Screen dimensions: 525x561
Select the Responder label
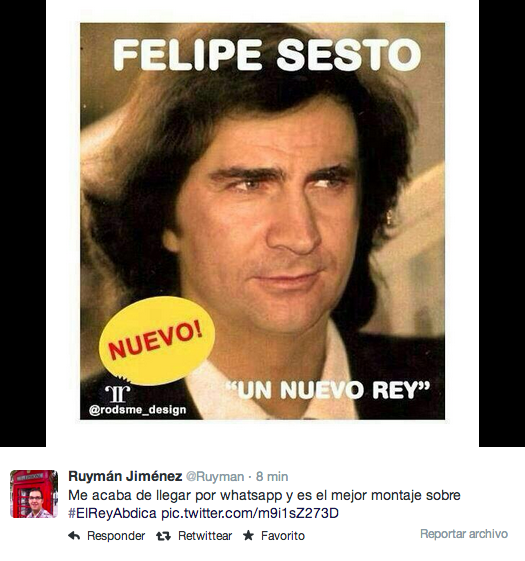[x=116, y=536]
